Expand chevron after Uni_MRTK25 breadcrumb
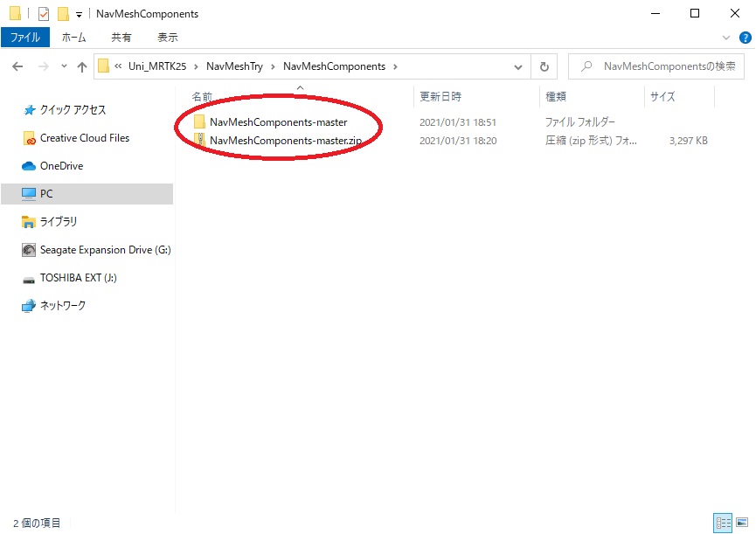The width and height of the screenshot is (756, 534). [196, 66]
